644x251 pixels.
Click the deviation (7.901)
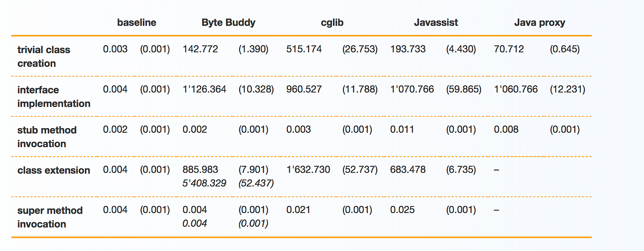[x=253, y=169]
